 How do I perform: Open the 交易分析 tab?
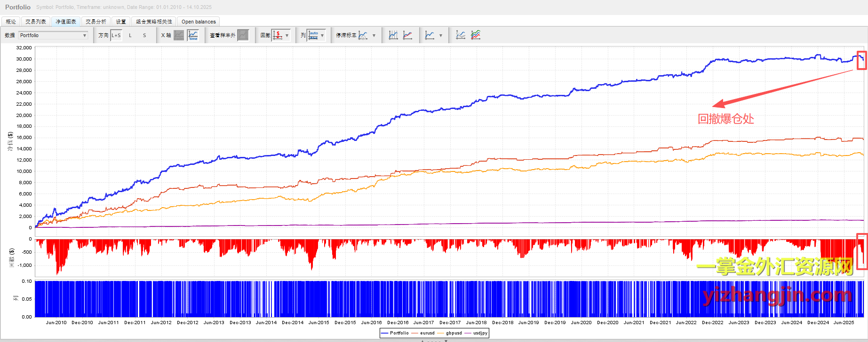96,22
